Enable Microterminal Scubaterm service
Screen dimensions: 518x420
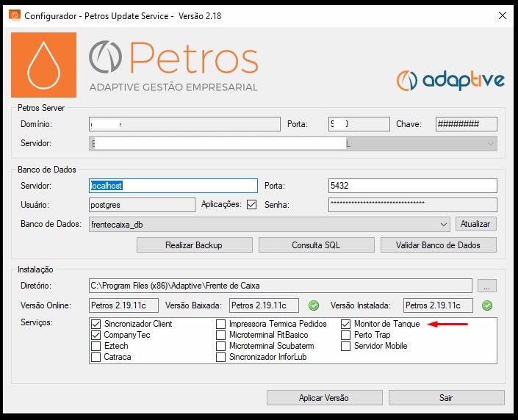[220, 346]
